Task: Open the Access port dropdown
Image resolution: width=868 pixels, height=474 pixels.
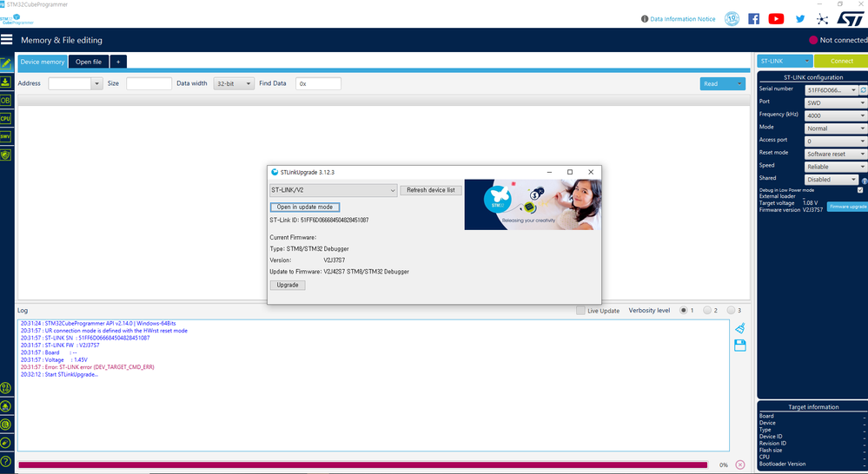Action: [x=836, y=141]
